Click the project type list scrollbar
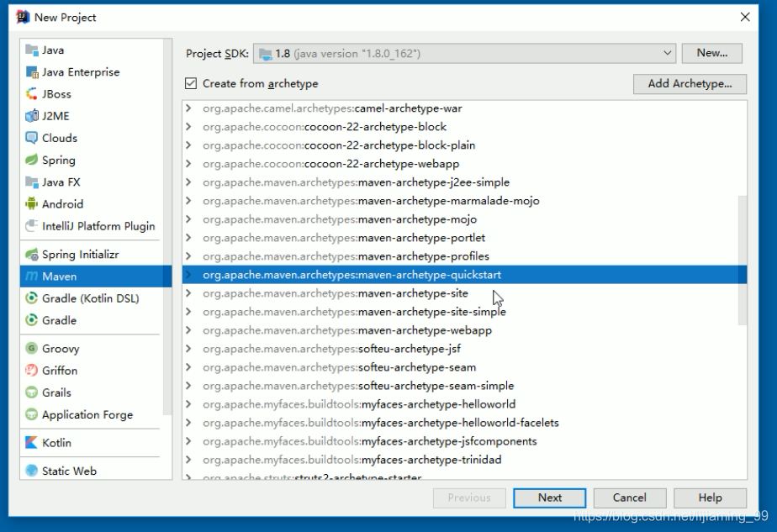This screenshot has width=777, height=532. pyautogui.click(x=167, y=228)
